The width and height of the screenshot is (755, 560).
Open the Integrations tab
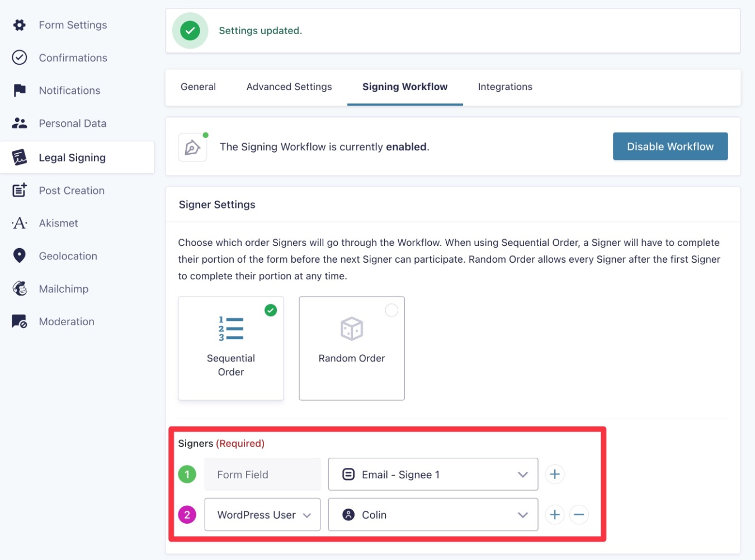pos(505,87)
